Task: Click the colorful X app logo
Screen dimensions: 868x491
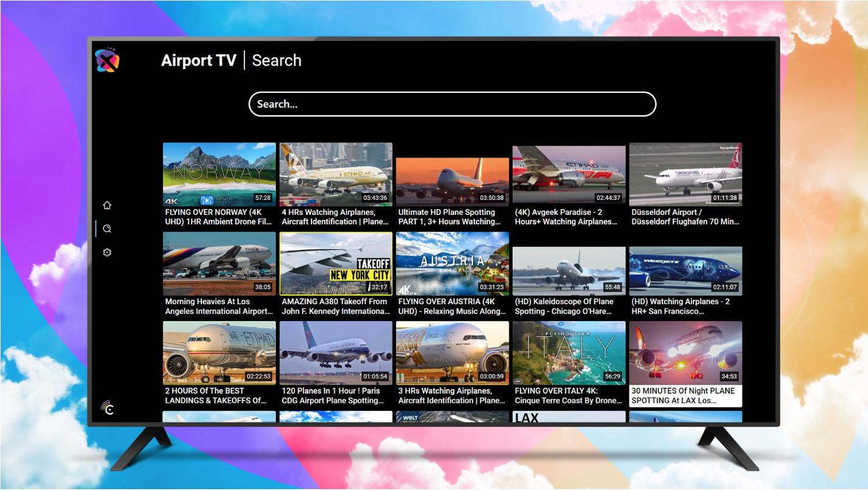Action: click(x=107, y=60)
